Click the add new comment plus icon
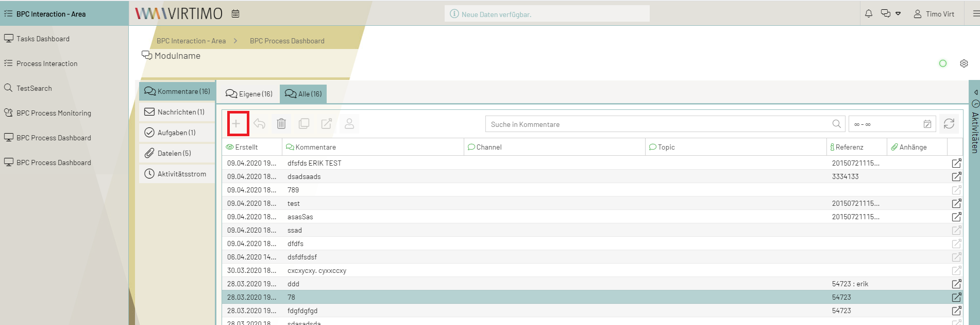980x325 pixels. click(236, 124)
